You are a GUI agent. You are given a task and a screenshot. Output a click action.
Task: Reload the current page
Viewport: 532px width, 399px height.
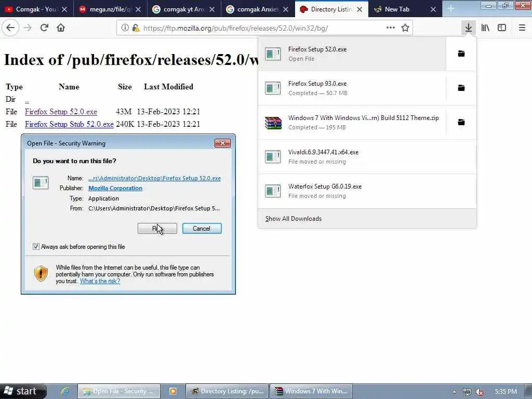click(45, 28)
